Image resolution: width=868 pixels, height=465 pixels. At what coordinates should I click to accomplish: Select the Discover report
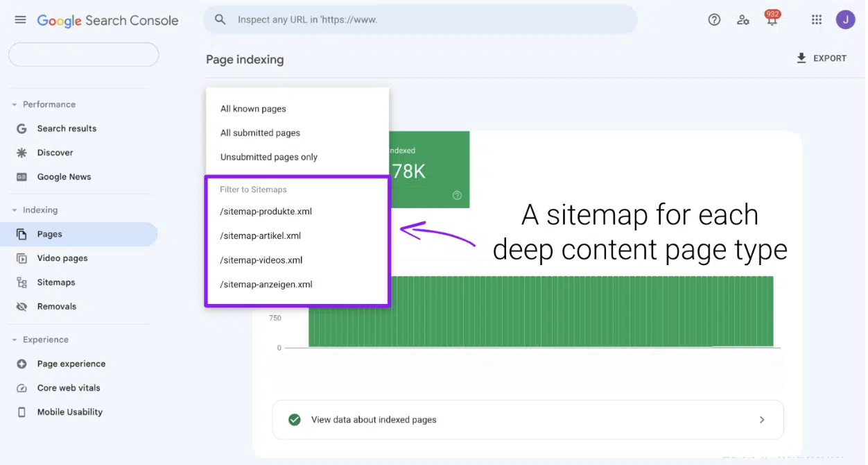click(55, 152)
